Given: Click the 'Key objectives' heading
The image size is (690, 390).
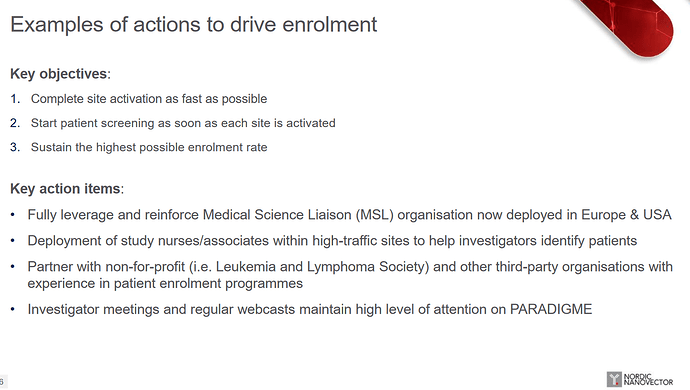Looking at the screenshot, I should point(60,74).
